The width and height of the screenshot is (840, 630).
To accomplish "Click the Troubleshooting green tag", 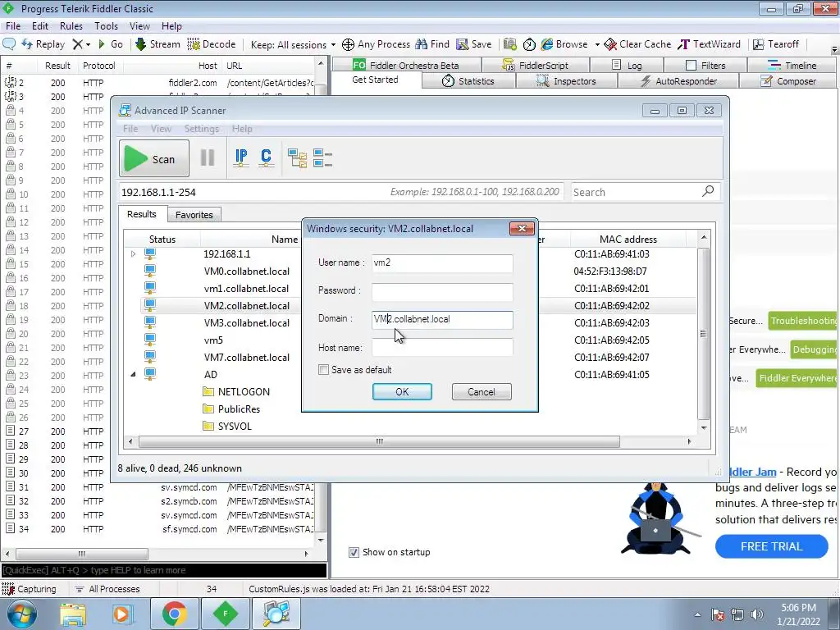I will pyautogui.click(x=802, y=321).
